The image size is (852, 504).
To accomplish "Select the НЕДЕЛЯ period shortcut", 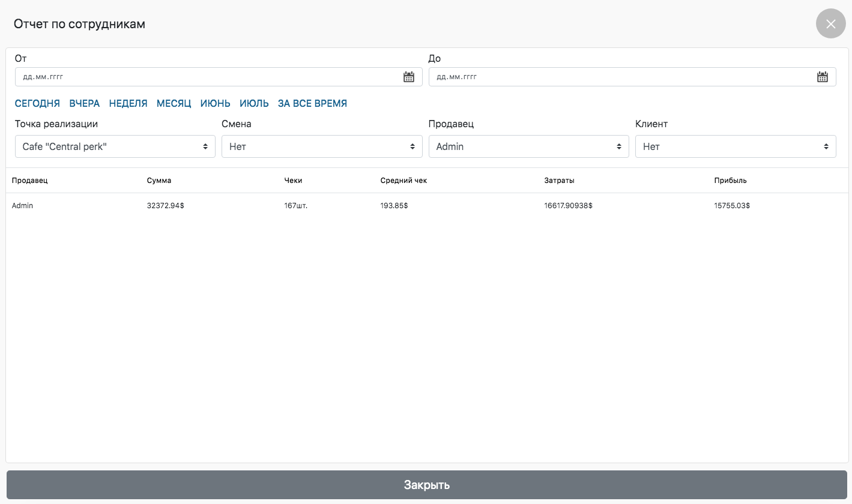I will [x=128, y=103].
